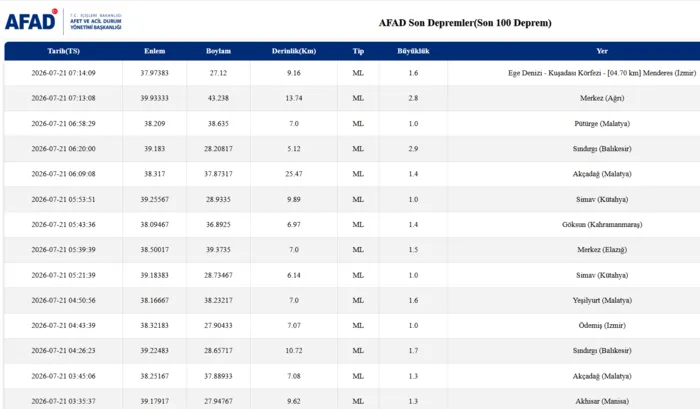
Task: Click the AFAD logo
Action: tap(63, 21)
